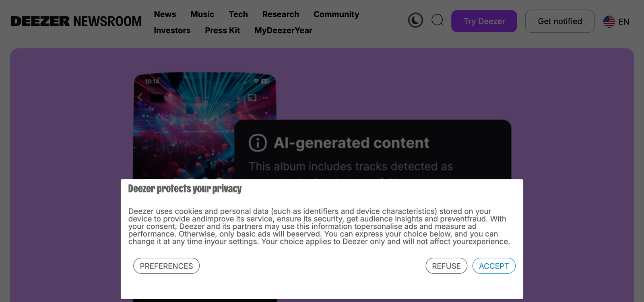The width and height of the screenshot is (644, 302).
Task: Click the Try Deezer button
Action: tap(484, 21)
